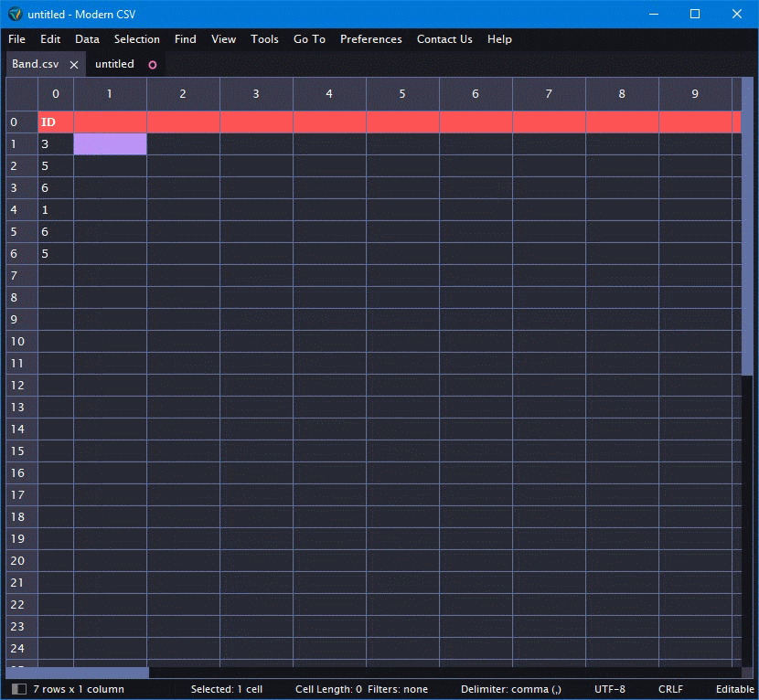
Task: Click the unsaved-changes dot on the untitled tab
Action: pyautogui.click(x=152, y=65)
